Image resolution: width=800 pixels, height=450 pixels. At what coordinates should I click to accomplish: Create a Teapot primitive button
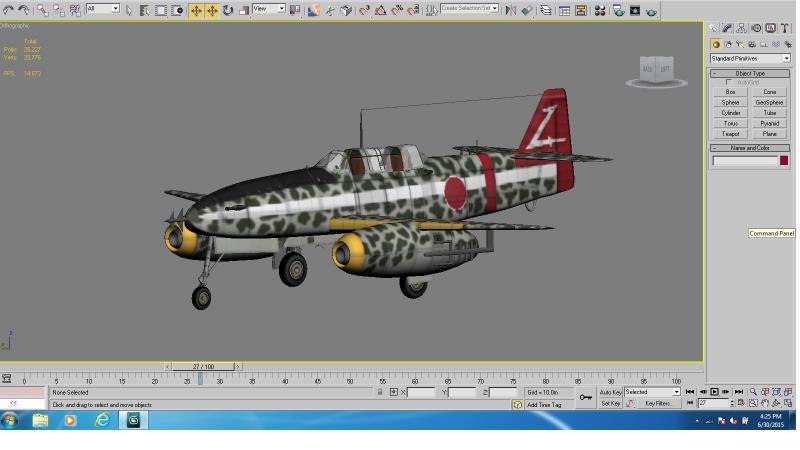point(730,134)
